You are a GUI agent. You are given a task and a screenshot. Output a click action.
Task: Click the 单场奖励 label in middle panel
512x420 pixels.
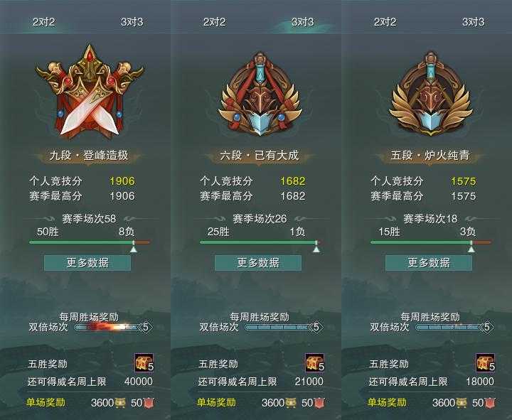tap(216, 402)
